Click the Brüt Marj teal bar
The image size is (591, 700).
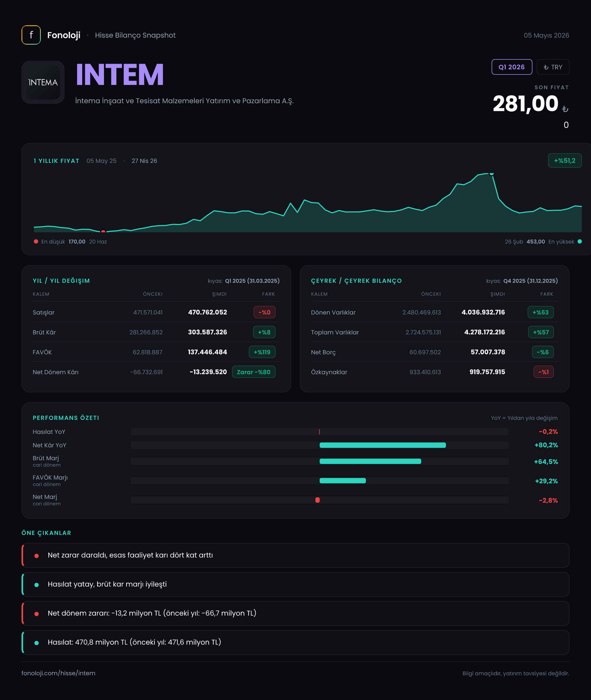[370, 461]
